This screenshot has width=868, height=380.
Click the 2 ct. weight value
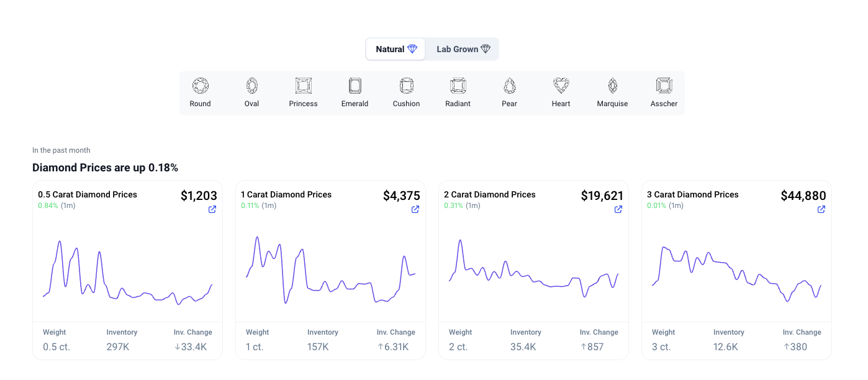pos(458,346)
